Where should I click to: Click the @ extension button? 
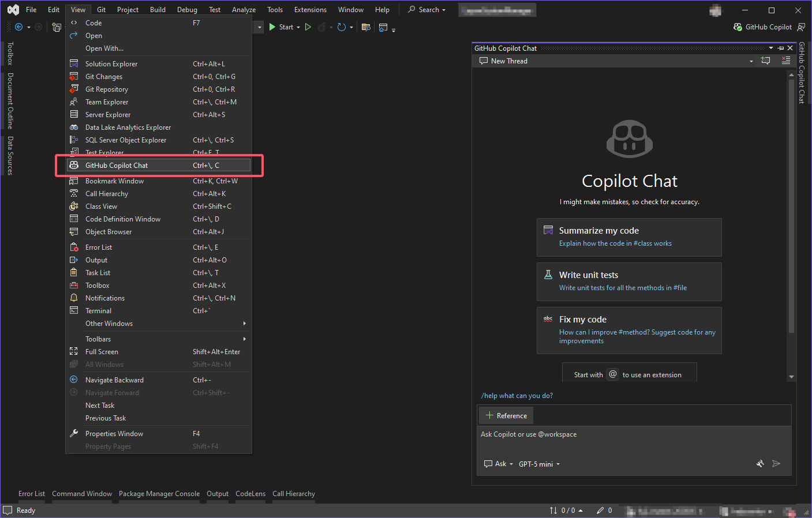click(613, 374)
